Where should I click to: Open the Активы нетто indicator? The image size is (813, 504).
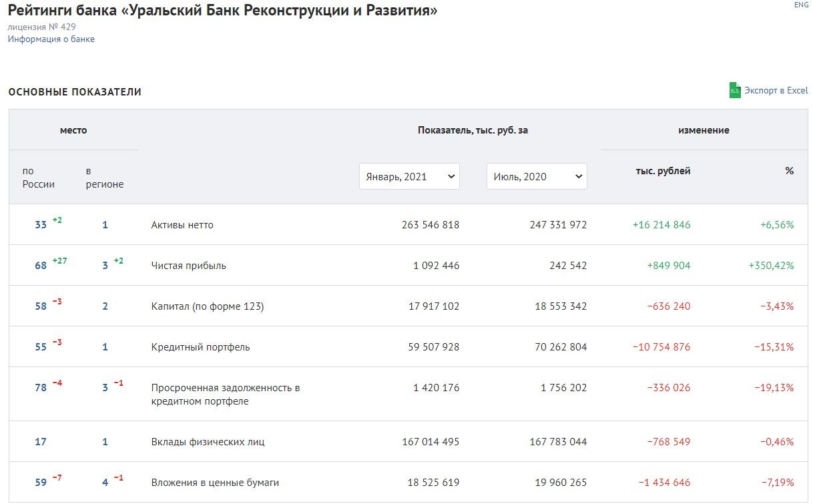tap(182, 225)
